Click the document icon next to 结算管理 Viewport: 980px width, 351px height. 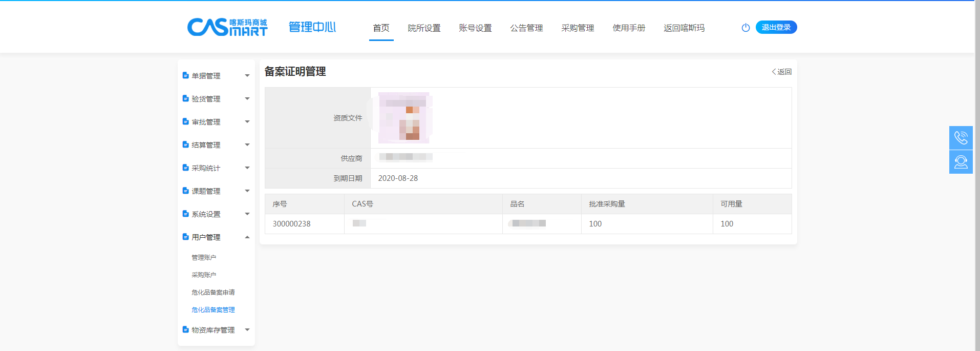[186, 144]
